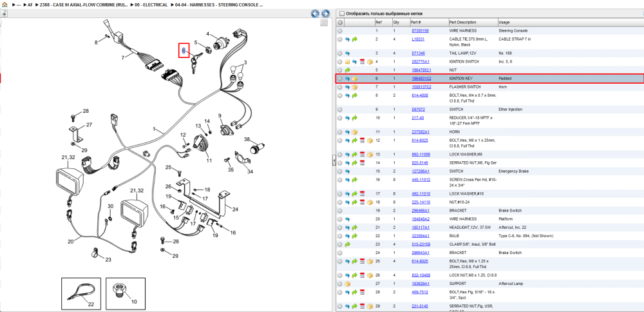
Task: Click the box icon on IGNITION KEY row
Action: pos(354,79)
